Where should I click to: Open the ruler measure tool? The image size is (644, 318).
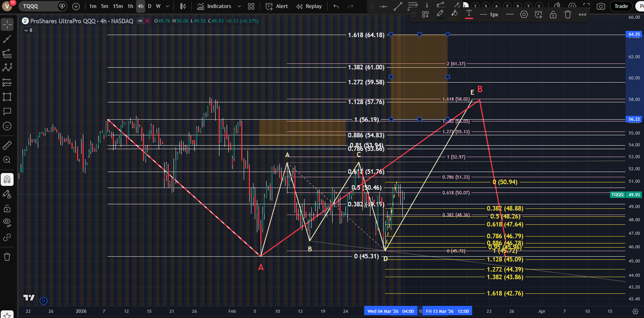pyautogui.click(x=7, y=145)
